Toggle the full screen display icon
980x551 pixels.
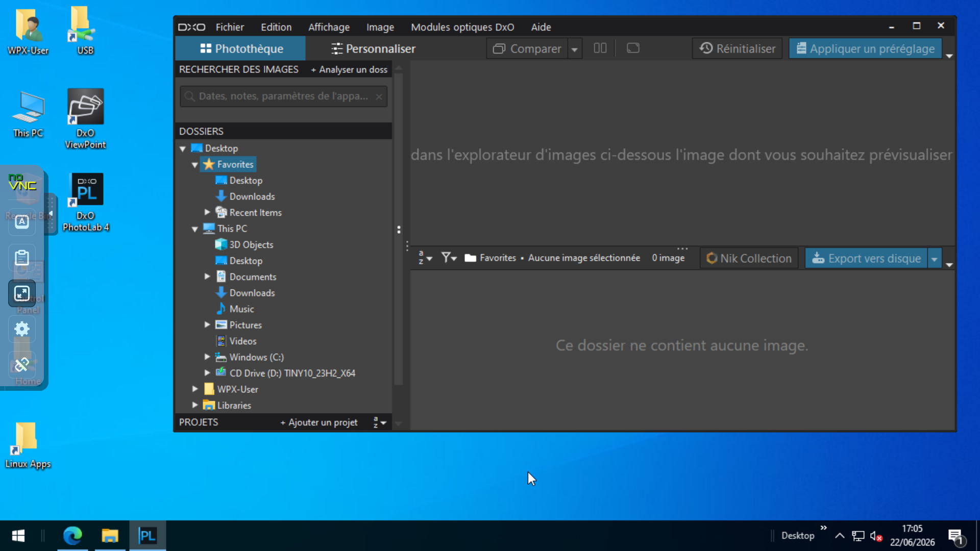[633, 48]
